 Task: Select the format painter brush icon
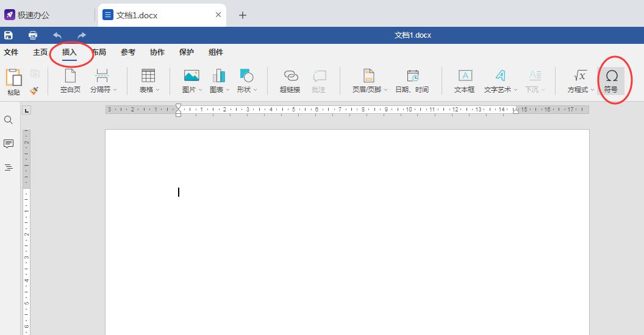pyautogui.click(x=35, y=90)
